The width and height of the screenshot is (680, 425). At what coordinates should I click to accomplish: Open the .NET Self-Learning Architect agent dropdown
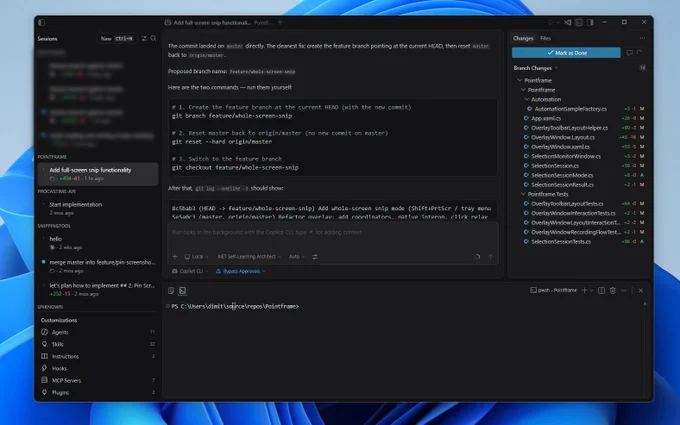click(x=249, y=257)
